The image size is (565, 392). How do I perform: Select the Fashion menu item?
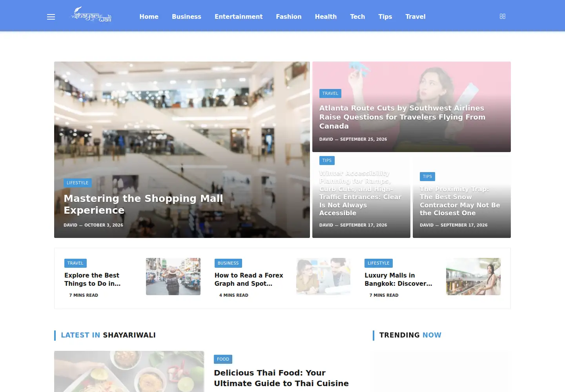(x=289, y=16)
